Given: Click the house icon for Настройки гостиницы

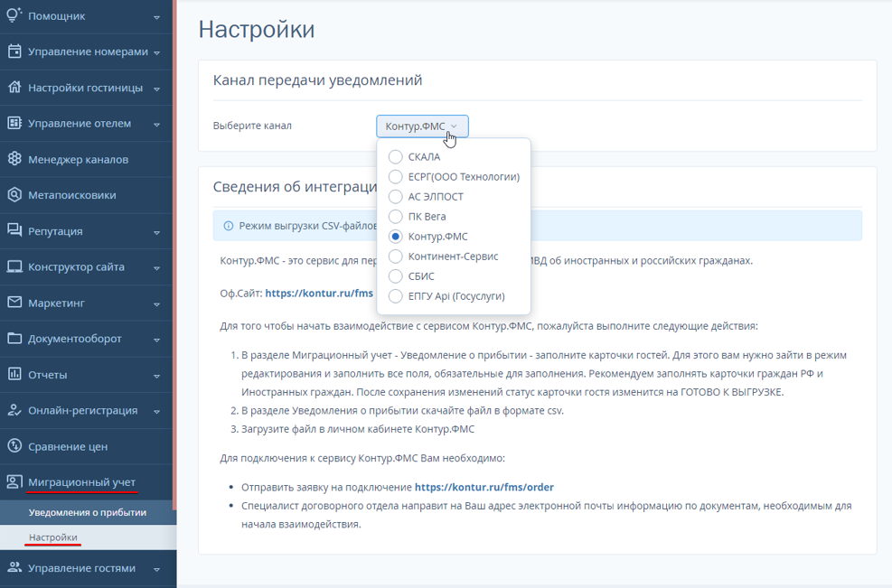Looking at the screenshot, I should 14,87.
